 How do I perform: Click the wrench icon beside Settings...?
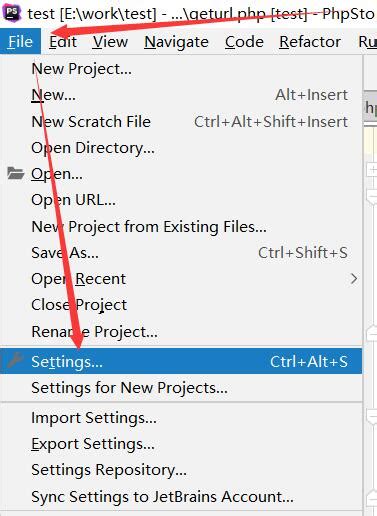(15, 361)
